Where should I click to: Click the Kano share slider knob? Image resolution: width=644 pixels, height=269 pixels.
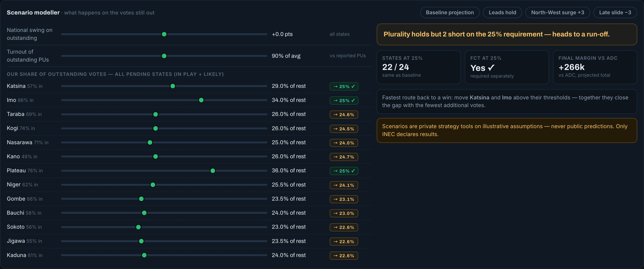click(156, 157)
